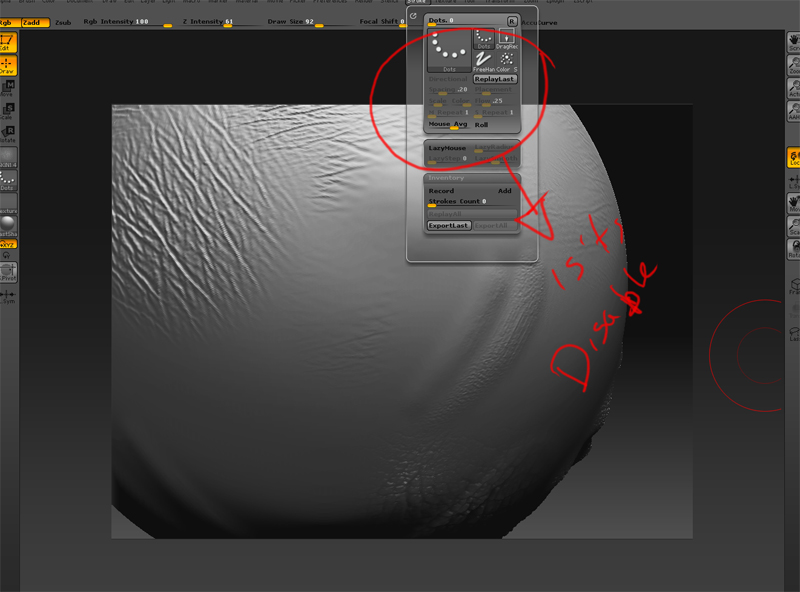Image resolution: width=800 pixels, height=592 pixels.
Task: Click Add in Inventory
Action: tap(505, 191)
